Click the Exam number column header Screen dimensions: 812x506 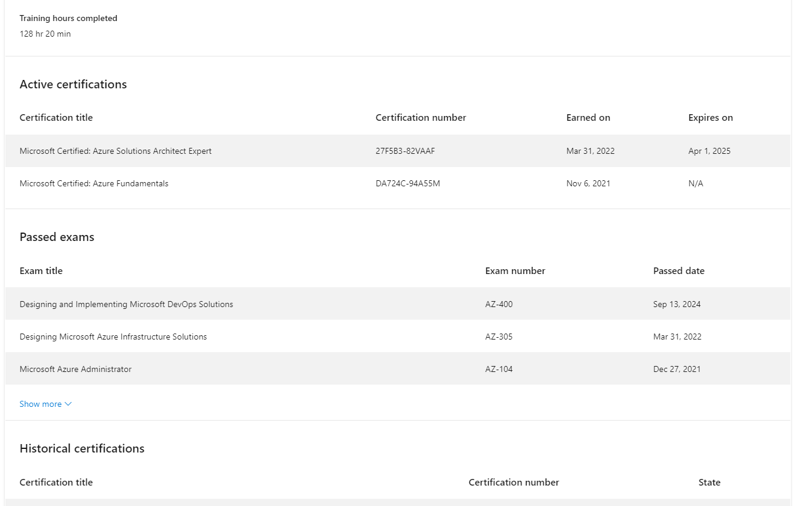515,270
